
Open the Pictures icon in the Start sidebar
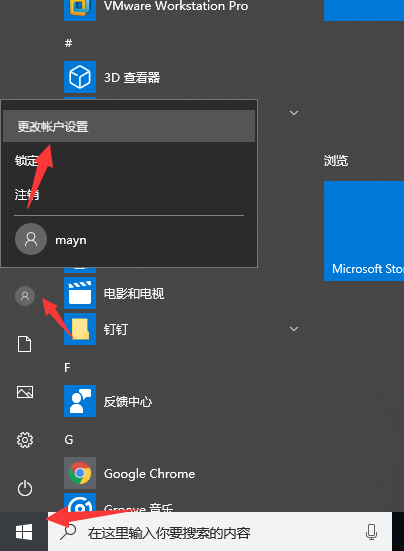point(25,392)
